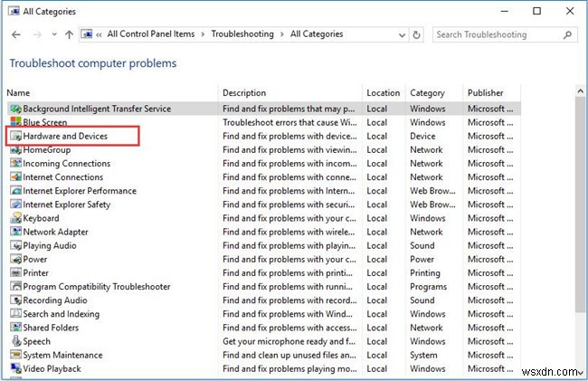Launch the Blue Screen troubleshooter
The height and width of the screenshot is (381, 588).
(45, 122)
